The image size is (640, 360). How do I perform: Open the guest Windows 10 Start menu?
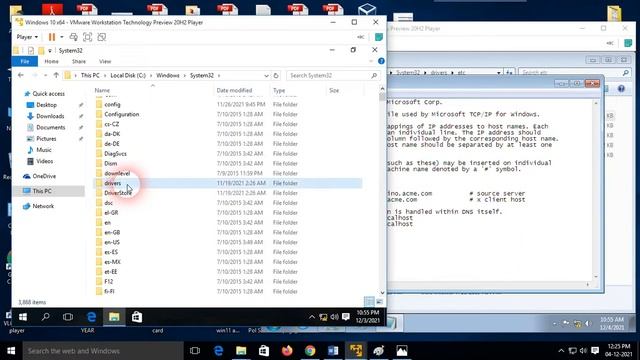tap(23, 317)
